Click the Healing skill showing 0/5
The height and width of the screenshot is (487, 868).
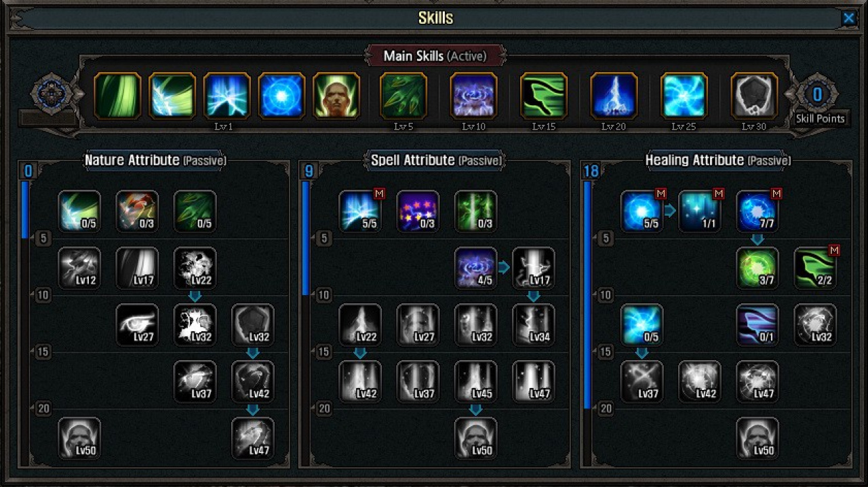[x=642, y=326]
